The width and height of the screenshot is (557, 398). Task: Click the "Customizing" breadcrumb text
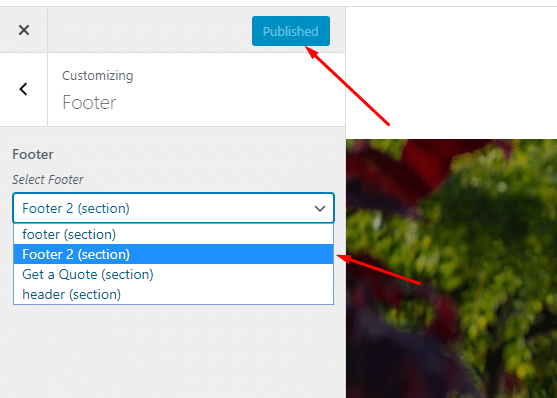pos(98,76)
